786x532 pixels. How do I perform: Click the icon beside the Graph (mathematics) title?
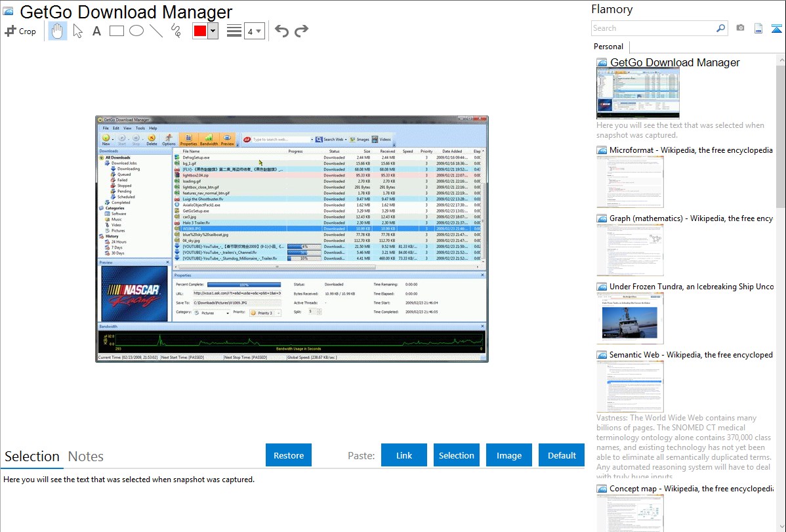pyautogui.click(x=602, y=218)
